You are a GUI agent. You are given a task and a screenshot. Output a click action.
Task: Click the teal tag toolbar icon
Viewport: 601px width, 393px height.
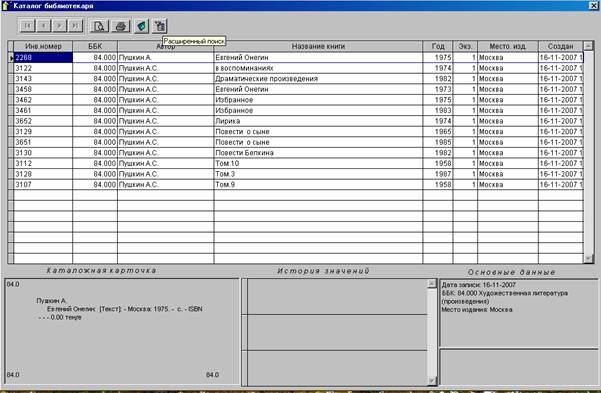[x=141, y=26]
